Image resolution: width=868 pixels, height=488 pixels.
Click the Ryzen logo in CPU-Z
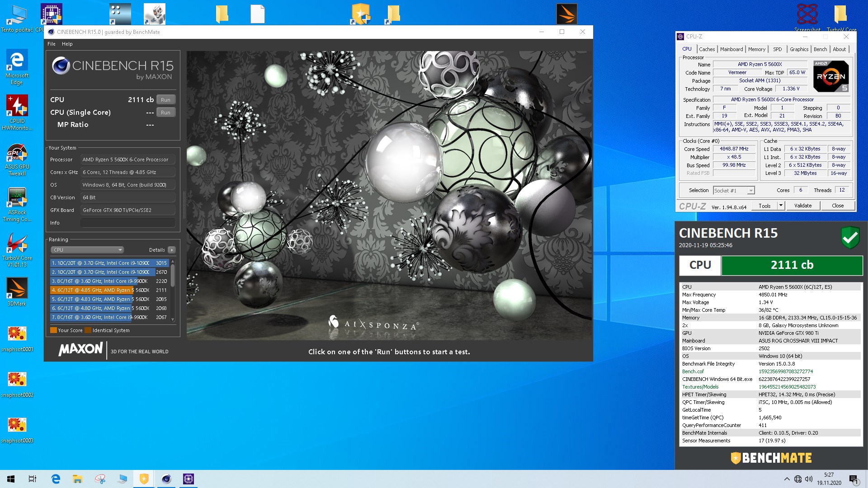[x=830, y=76]
